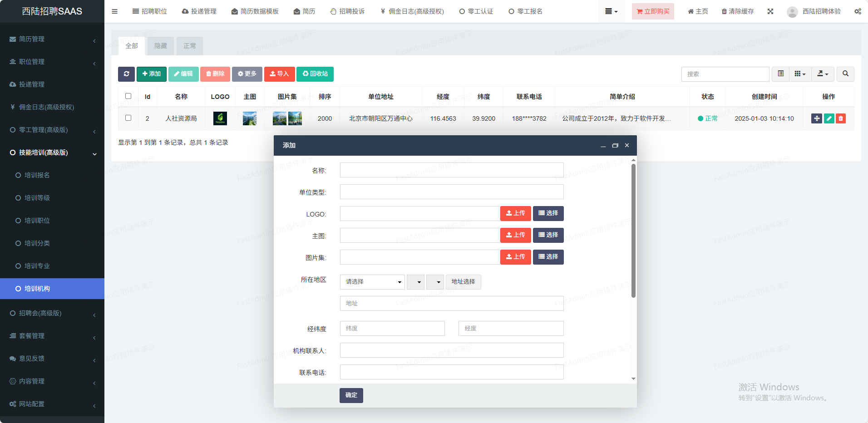Click the red delete icon in row actions
Screen dimensions: 868x423
pyautogui.click(x=841, y=118)
